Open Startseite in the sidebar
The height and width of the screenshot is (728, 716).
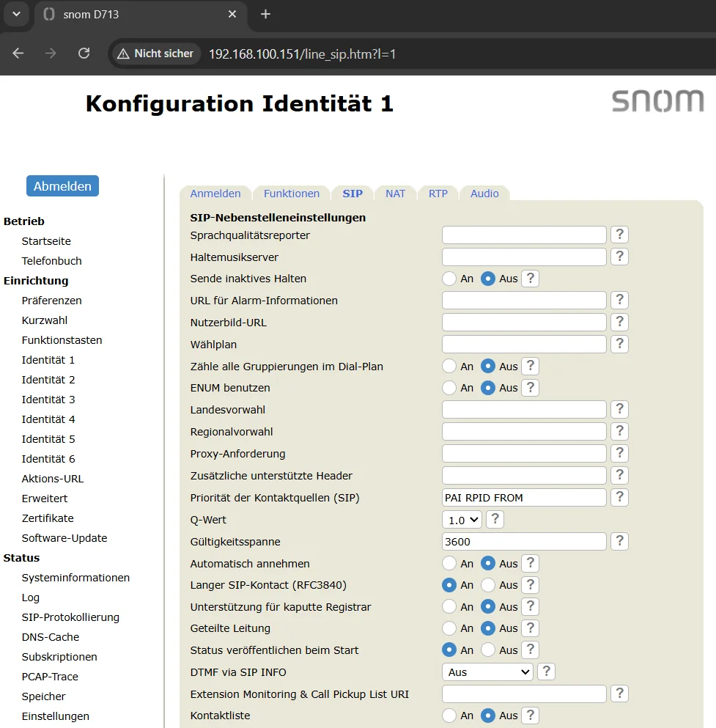46,241
